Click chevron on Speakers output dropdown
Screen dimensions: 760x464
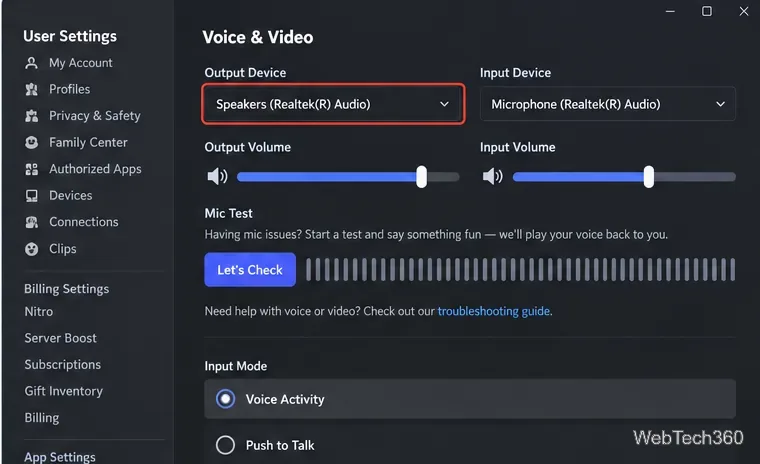pyautogui.click(x=444, y=104)
